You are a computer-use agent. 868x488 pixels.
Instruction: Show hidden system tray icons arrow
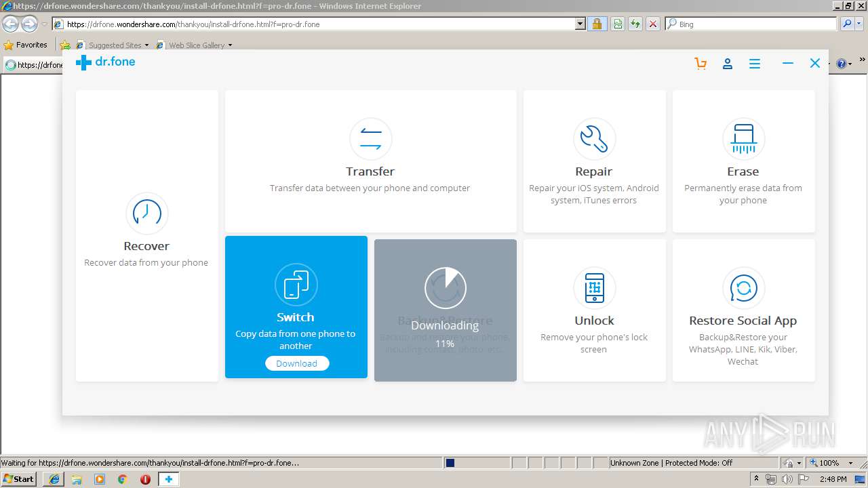[756, 479]
